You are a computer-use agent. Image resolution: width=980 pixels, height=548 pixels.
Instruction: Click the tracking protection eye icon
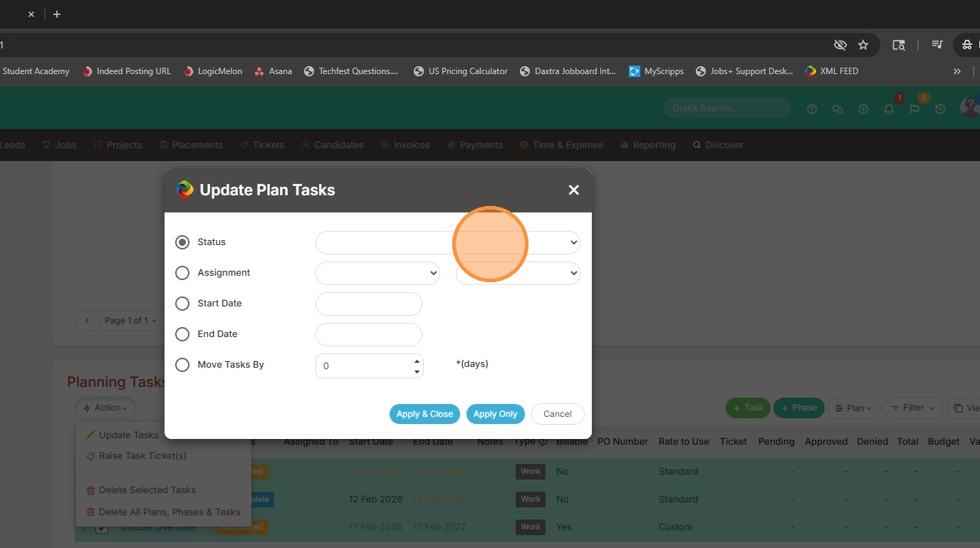tap(840, 45)
